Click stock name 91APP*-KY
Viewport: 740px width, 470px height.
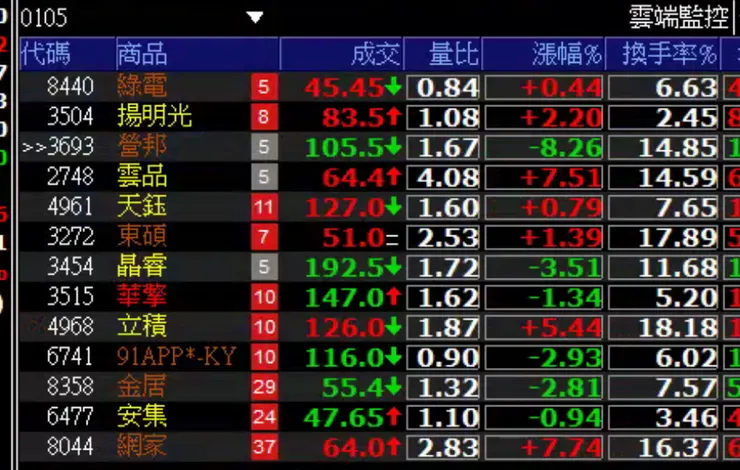pyautogui.click(x=177, y=357)
